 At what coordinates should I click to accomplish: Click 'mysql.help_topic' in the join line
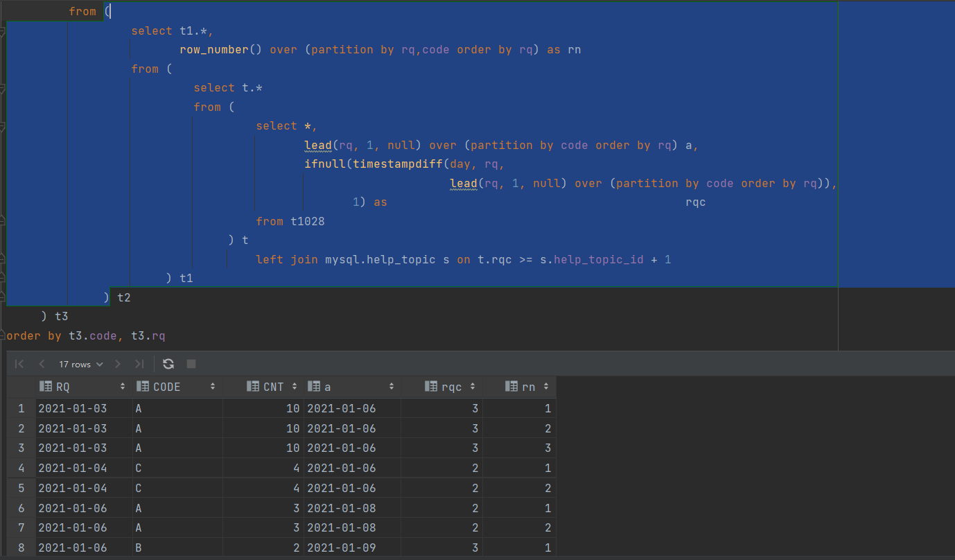click(x=380, y=260)
